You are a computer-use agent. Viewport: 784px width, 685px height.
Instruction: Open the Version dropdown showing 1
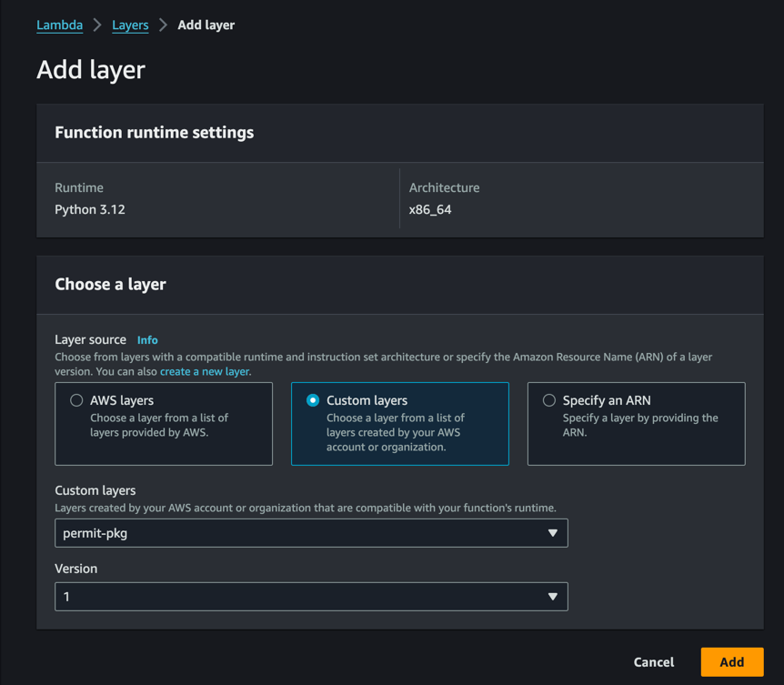pos(311,597)
